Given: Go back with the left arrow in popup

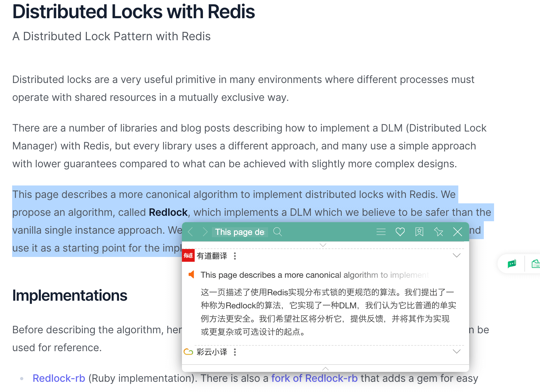Looking at the screenshot, I should tap(191, 232).
